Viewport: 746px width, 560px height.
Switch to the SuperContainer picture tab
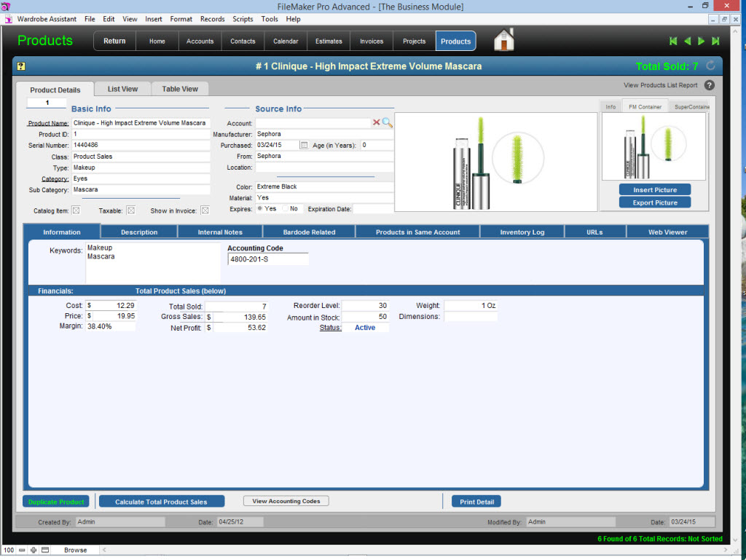point(689,107)
